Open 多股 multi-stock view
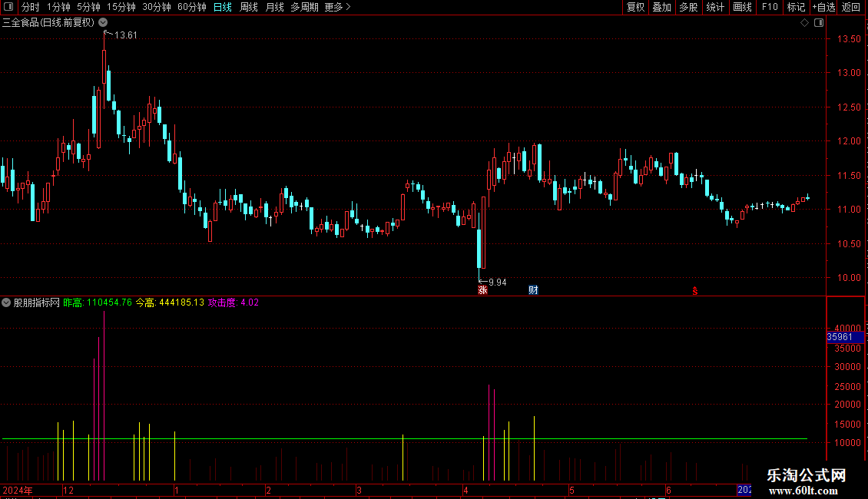 coord(688,7)
